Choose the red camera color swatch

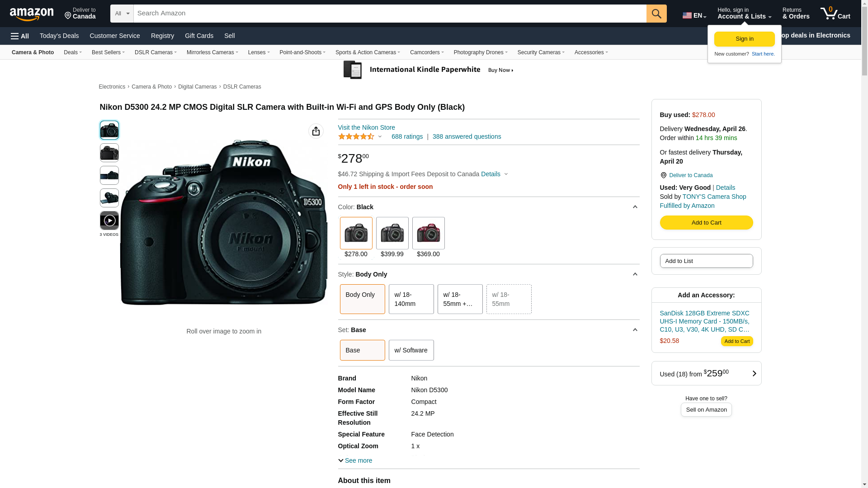click(428, 233)
